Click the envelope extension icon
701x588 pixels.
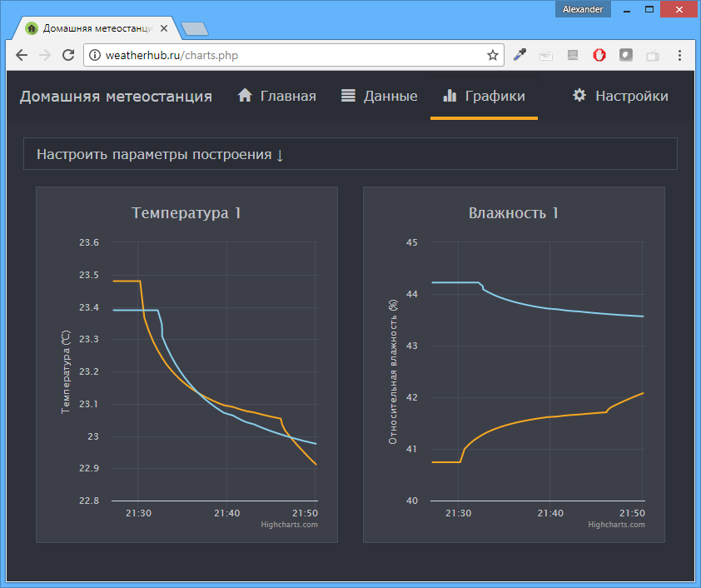coord(546,55)
